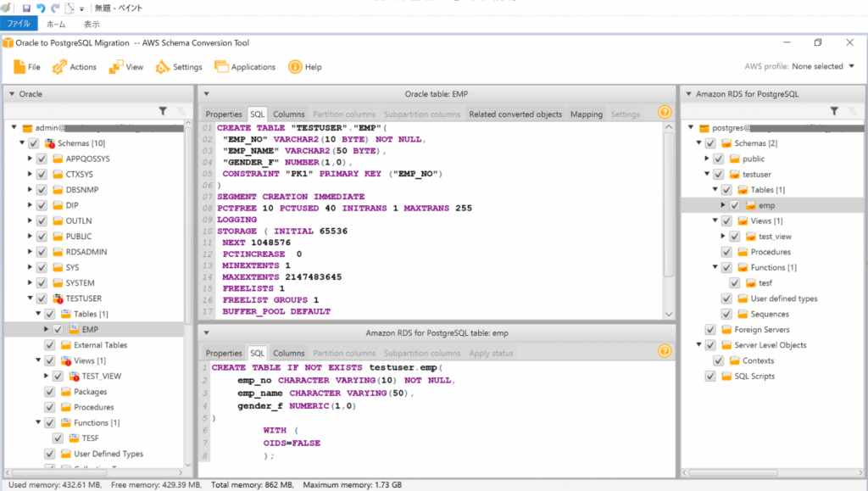Screen dimensions: 868x491
Task: Select the test_view icon in PostgreSQL tree
Action: pyautogui.click(x=751, y=237)
